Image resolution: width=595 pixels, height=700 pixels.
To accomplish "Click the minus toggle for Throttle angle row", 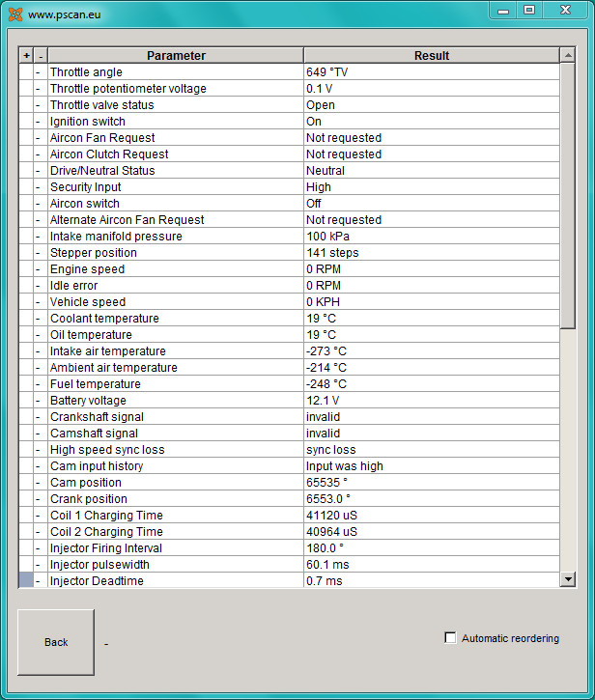I will (41, 71).
